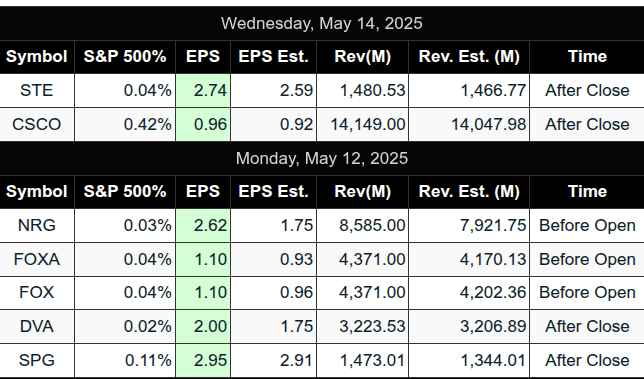Click the Wednesday, May 14, 2025 header
This screenshot has height=379, width=644.
tap(322, 23)
